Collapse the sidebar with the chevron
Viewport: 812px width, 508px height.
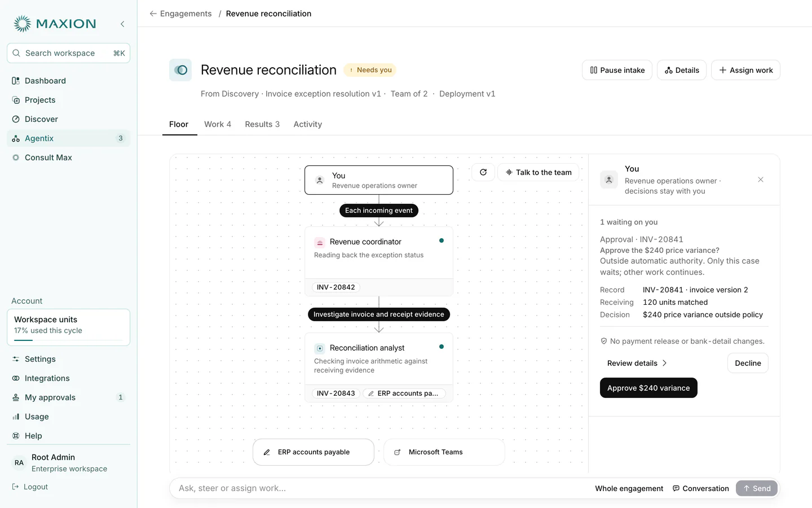coord(122,24)
